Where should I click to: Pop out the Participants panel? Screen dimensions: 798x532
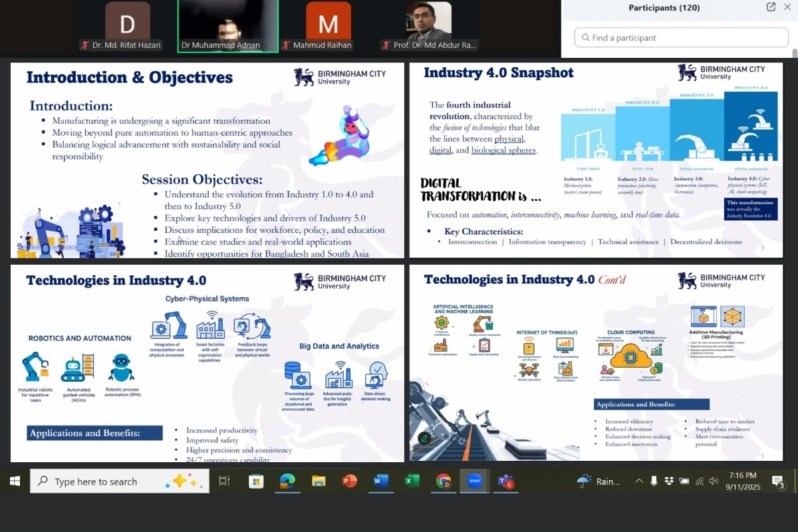tap(771, 7)
